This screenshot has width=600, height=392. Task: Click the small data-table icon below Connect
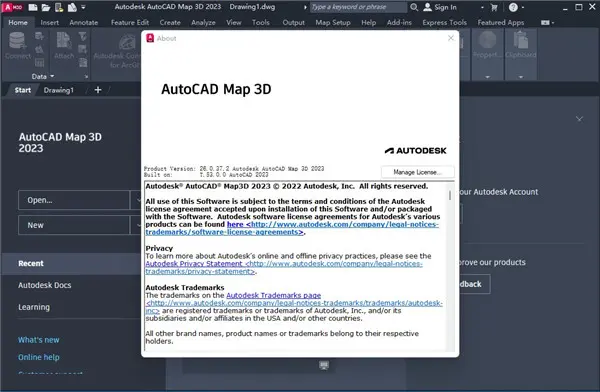click(x=39, y=62)
